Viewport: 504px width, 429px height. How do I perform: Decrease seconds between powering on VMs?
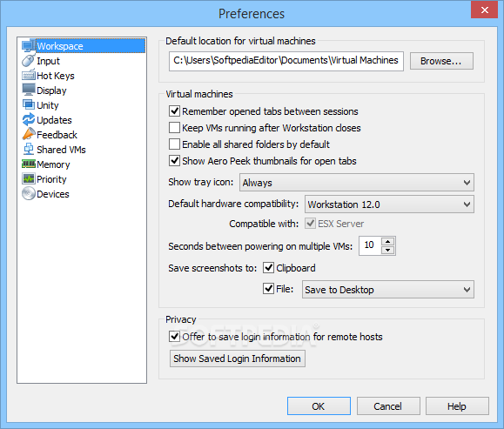click(387, 250)
